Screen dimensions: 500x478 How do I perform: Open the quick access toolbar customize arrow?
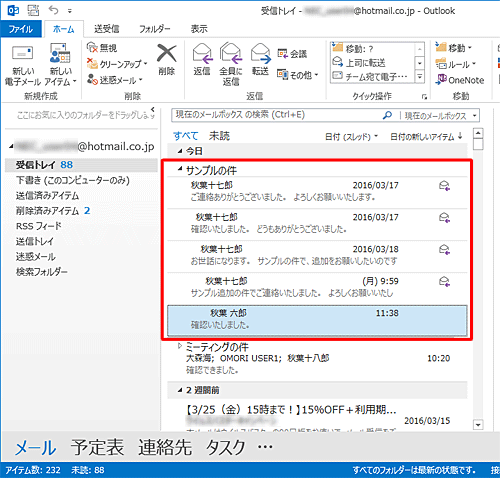pos(70,11)
